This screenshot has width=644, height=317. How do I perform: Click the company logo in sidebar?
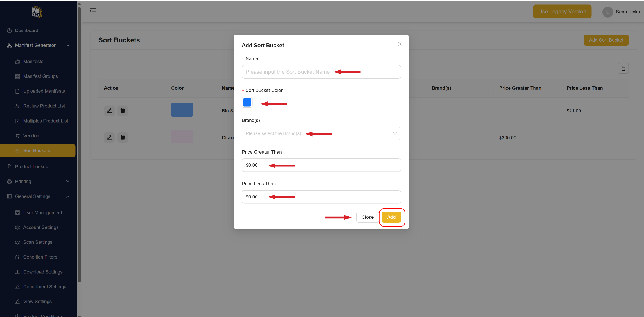pos(37,12)
